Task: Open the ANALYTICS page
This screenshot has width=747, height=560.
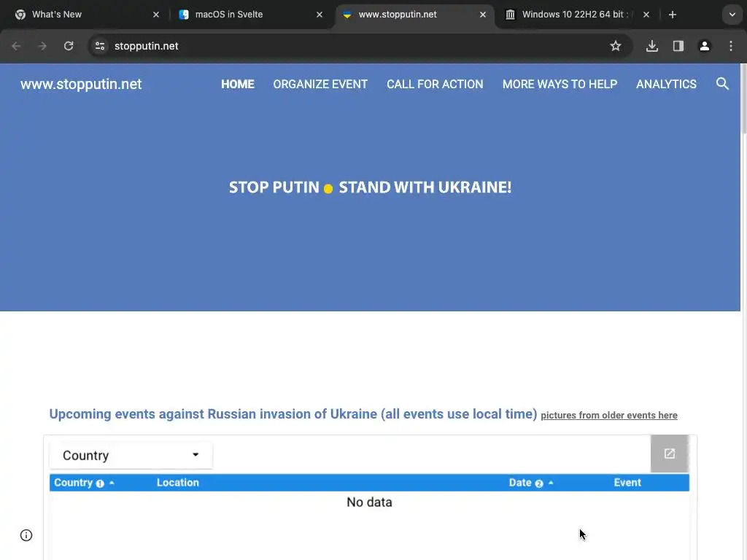Action: (666, 85)
